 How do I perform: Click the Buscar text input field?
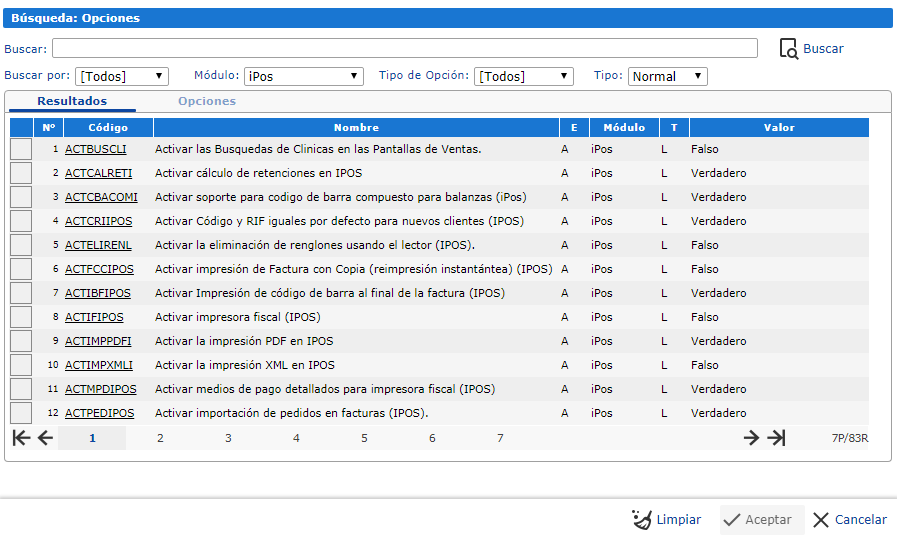tap(404, 48)
